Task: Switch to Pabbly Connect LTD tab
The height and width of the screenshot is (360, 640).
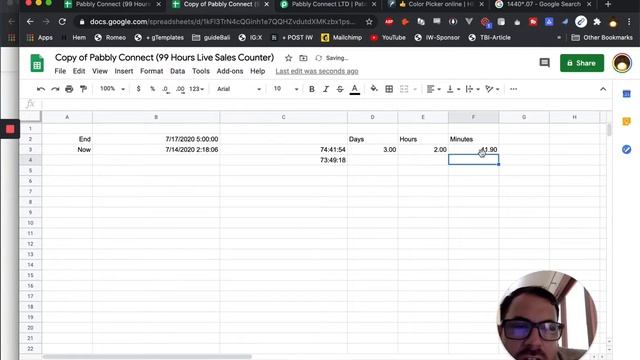Action: click(x=329, y=4)
